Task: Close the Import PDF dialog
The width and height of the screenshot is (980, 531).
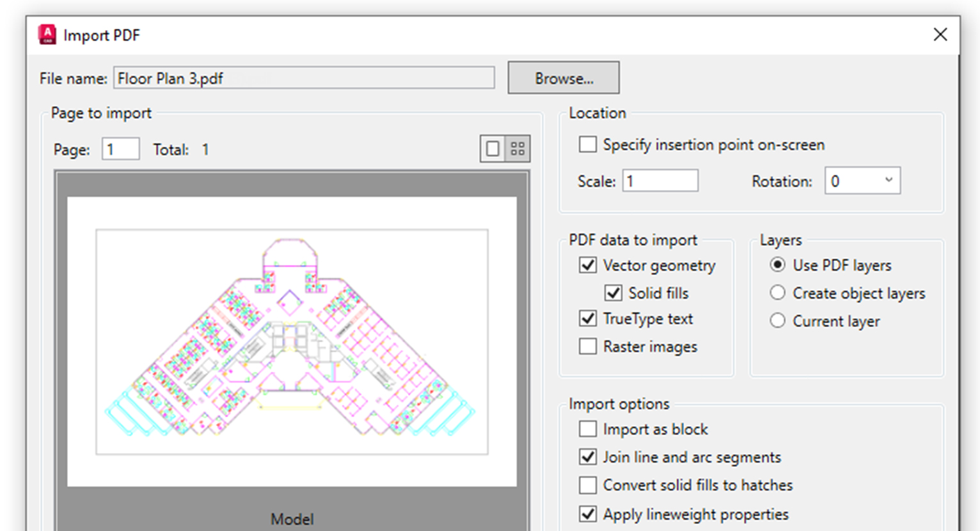Action: [x=940, y=35]
